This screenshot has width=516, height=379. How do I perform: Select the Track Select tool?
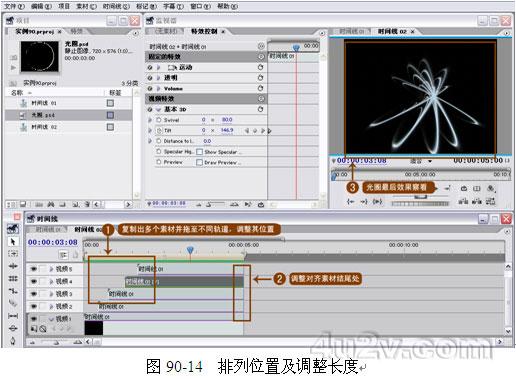click(x=13, y=254)
